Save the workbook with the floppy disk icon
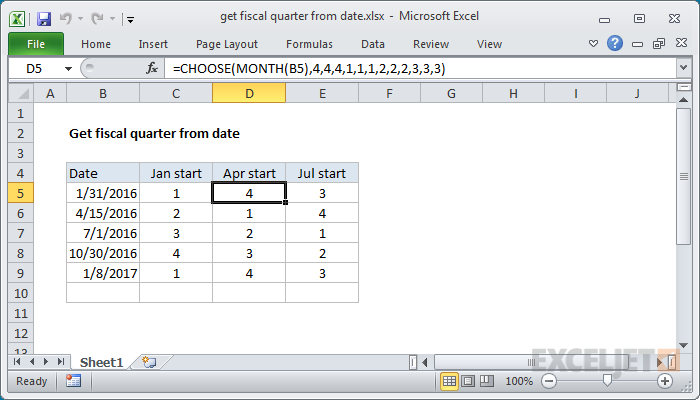Screen dimensions: 700x400 tap(44, 19)
